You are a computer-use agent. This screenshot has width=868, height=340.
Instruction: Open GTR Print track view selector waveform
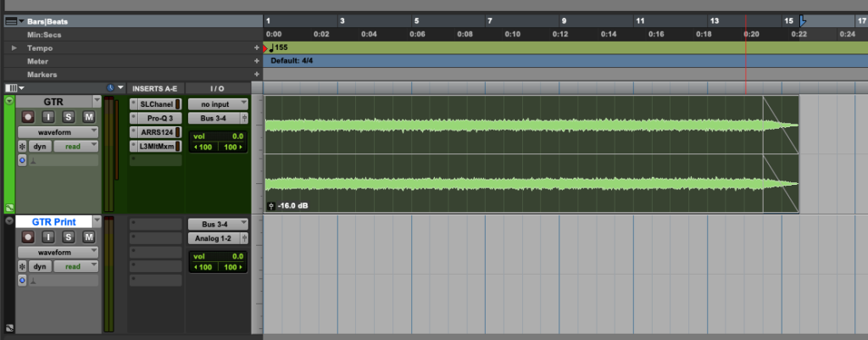click(x=58, y=253)
